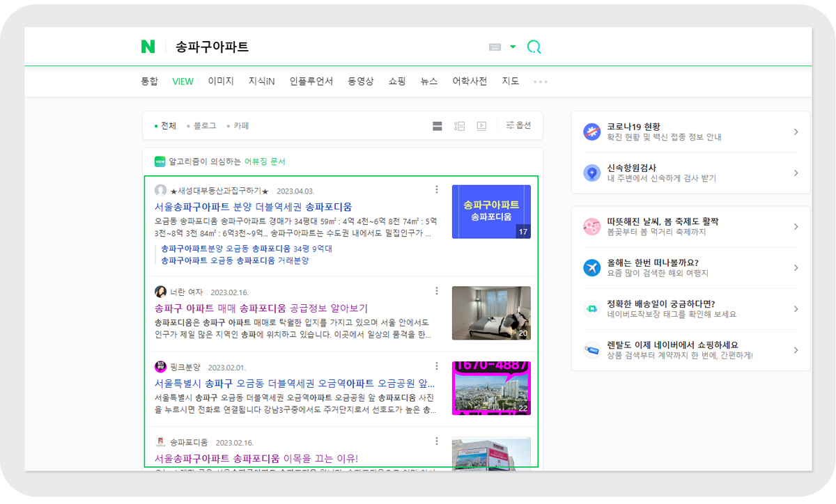
Task: Select the 뉴스 tab
Action: (429, 81)
